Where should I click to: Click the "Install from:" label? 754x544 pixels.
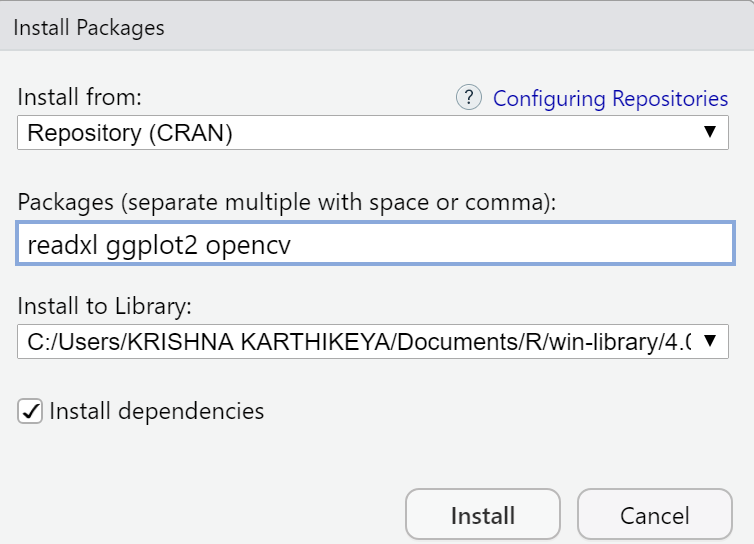(80, 98)
